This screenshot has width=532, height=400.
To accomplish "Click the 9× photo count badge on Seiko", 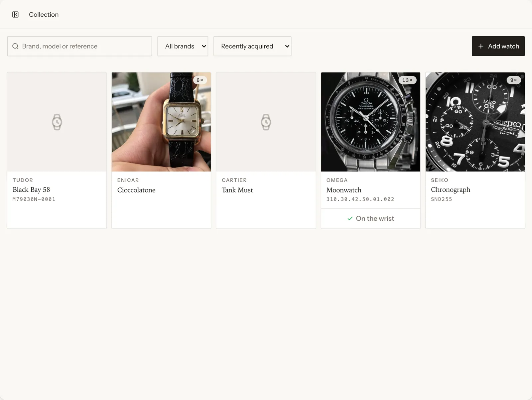I will pyautogui.click(x=514, y=80).
